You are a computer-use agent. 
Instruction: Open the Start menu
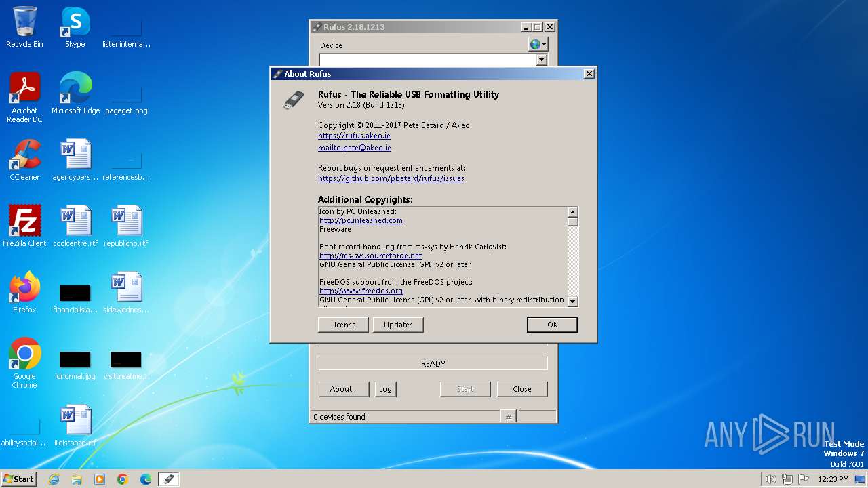tap(18, 479)
